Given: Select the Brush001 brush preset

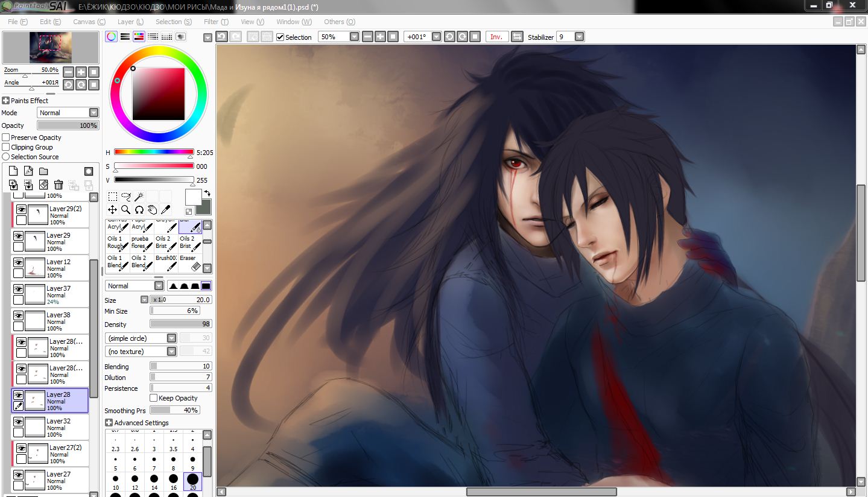Looking at the screenshot, I should pos(166,263).
